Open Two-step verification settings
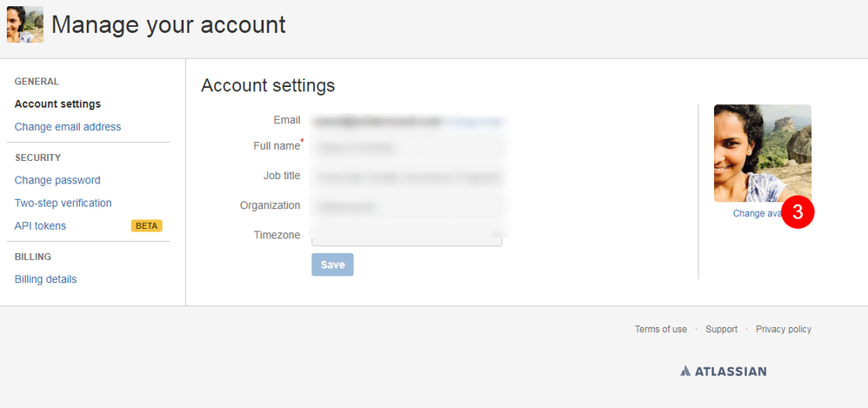This screenshot has width=868, height=408. (x=63, y=204)
